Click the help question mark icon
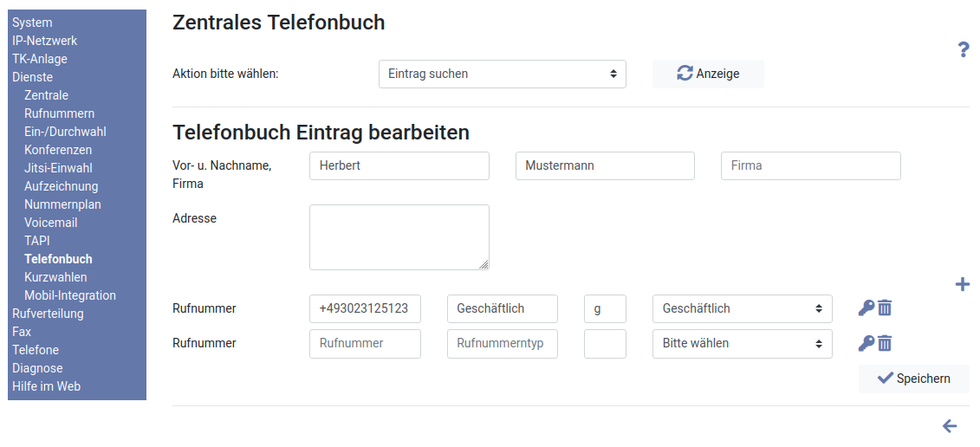The image size is (980, 447). 963,50
